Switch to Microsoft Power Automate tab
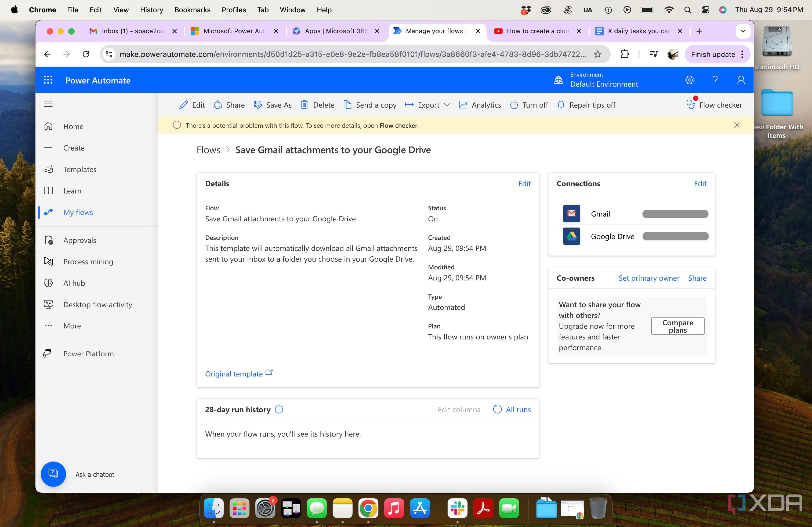Screen dimensions: 812x527 (234, 31)
